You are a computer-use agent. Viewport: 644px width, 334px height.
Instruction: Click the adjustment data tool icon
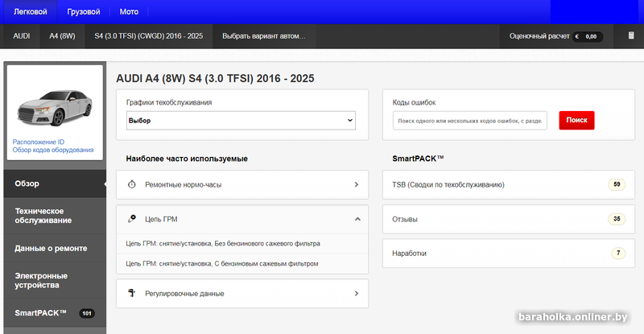click(131, 293)
